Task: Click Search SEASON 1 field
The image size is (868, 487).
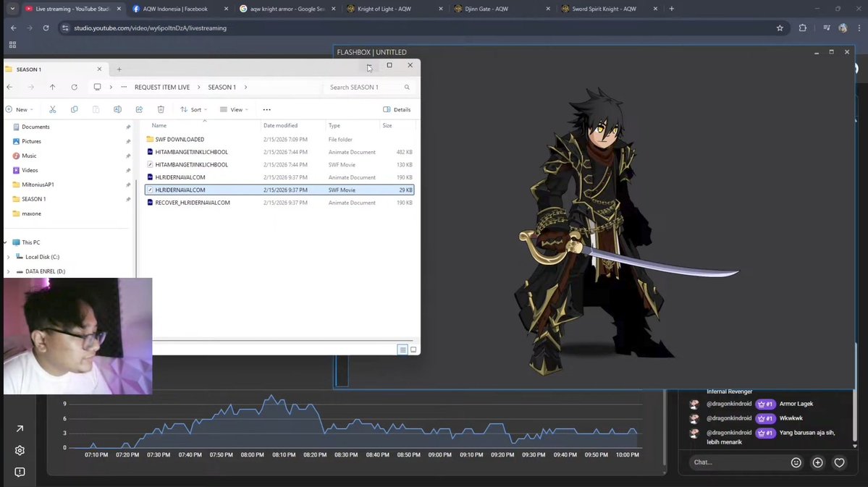Action: [369, 88]
